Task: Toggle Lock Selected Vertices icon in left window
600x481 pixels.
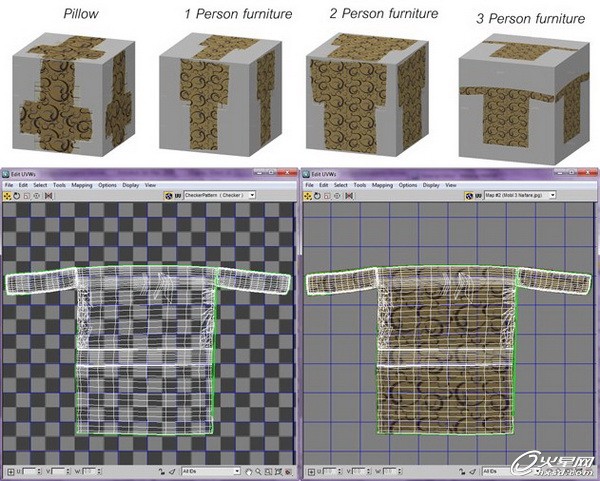Action: (x=161, y=471)
